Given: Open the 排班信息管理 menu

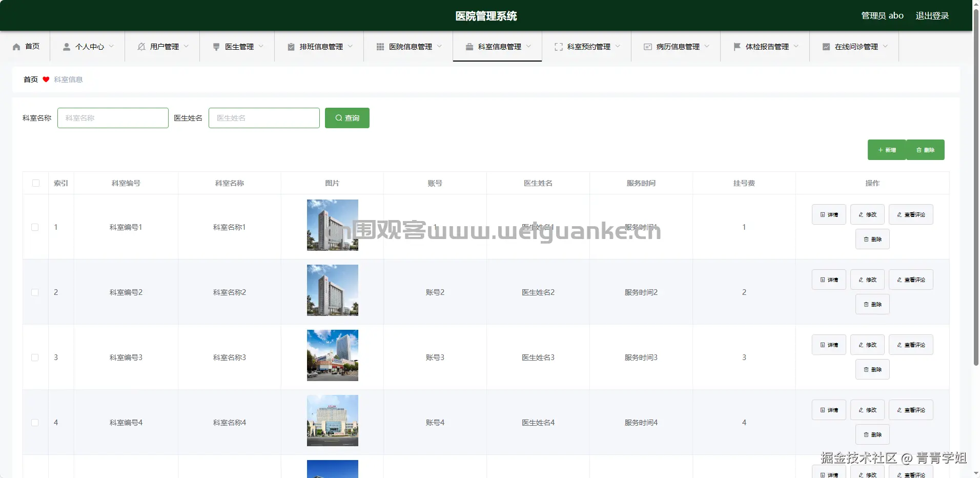Looking at the screenshot, I should pyautogui.click(x=319, y=47).
